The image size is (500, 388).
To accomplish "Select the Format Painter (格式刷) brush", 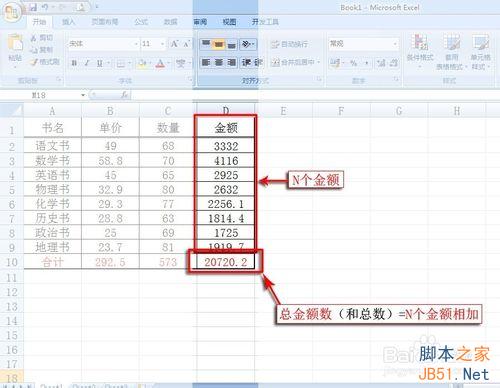I will [45, 62].
